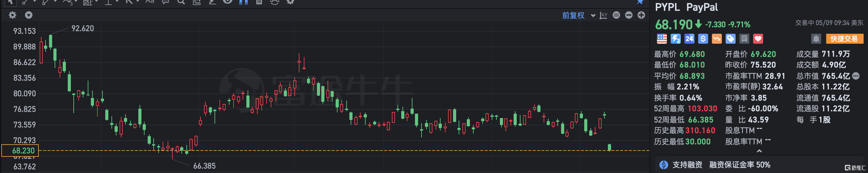Toggle the red heart watchlist favorite

(x=758, y=39)
